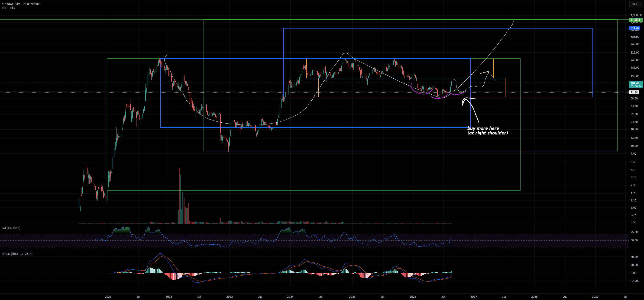Click the 2023 label on the time axis

(x=230, y=297)
